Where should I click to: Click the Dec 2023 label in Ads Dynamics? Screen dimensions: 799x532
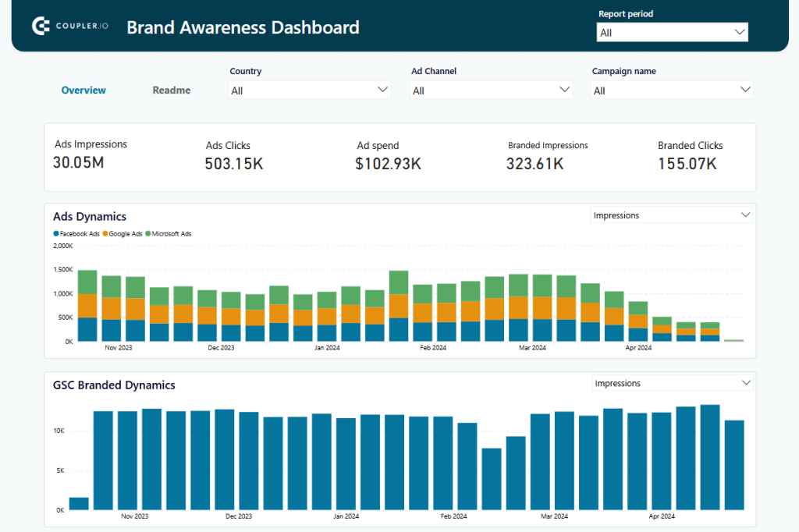tap(221, 348)
